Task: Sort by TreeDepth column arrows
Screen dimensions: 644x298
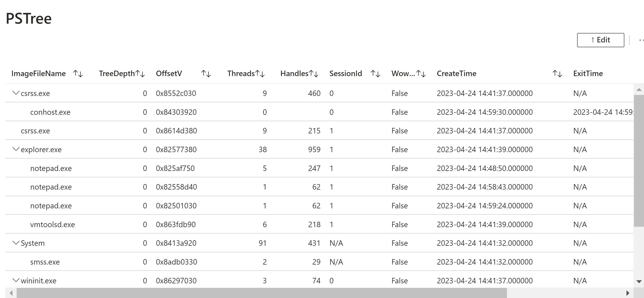Action: point(140,73)
